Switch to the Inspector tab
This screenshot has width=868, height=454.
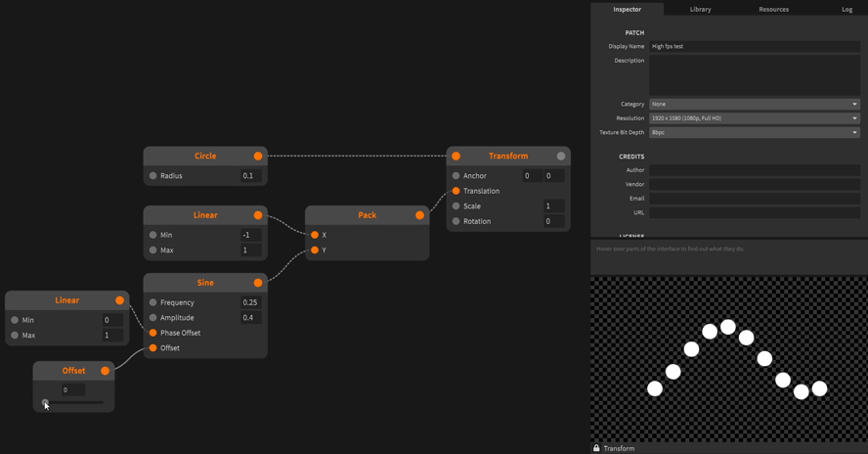click(x=628, y=9)
